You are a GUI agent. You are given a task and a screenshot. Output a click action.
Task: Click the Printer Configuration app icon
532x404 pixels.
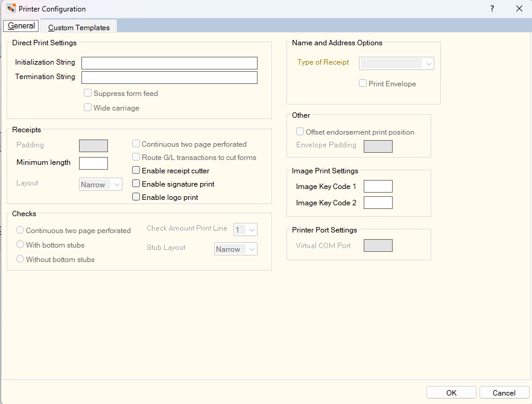pos(11,8)
